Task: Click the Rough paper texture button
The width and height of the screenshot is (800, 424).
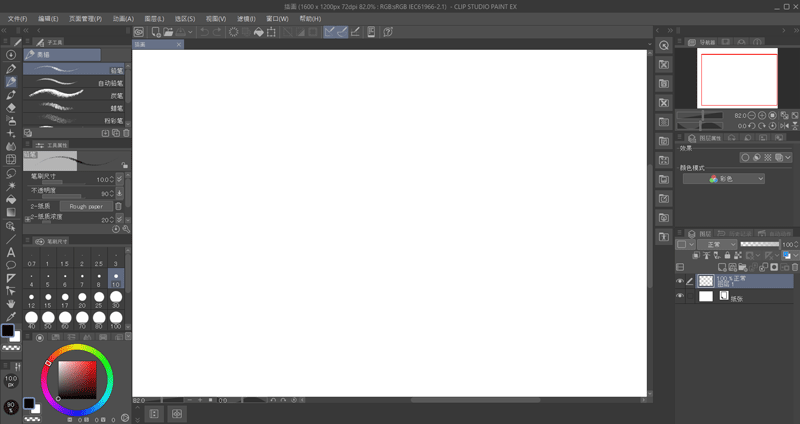Action: (86, 206)
